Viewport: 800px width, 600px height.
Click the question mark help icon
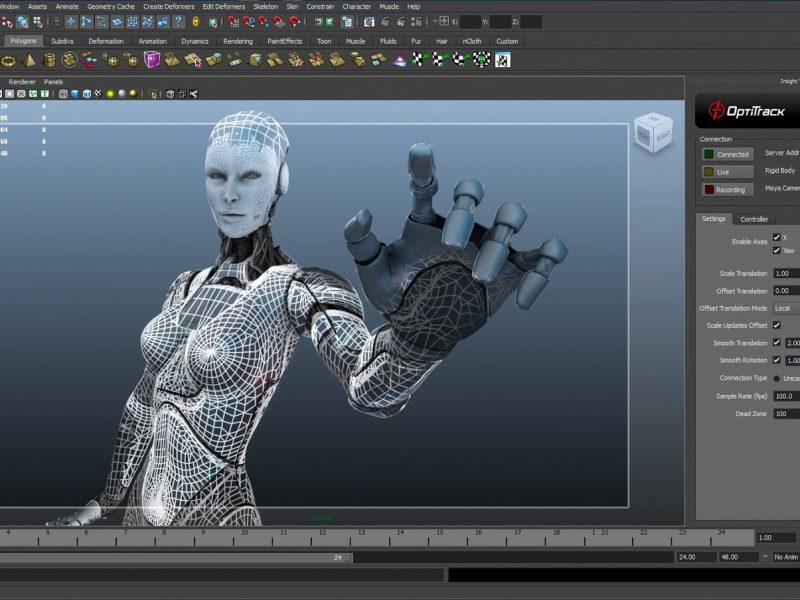coord(179,21)
